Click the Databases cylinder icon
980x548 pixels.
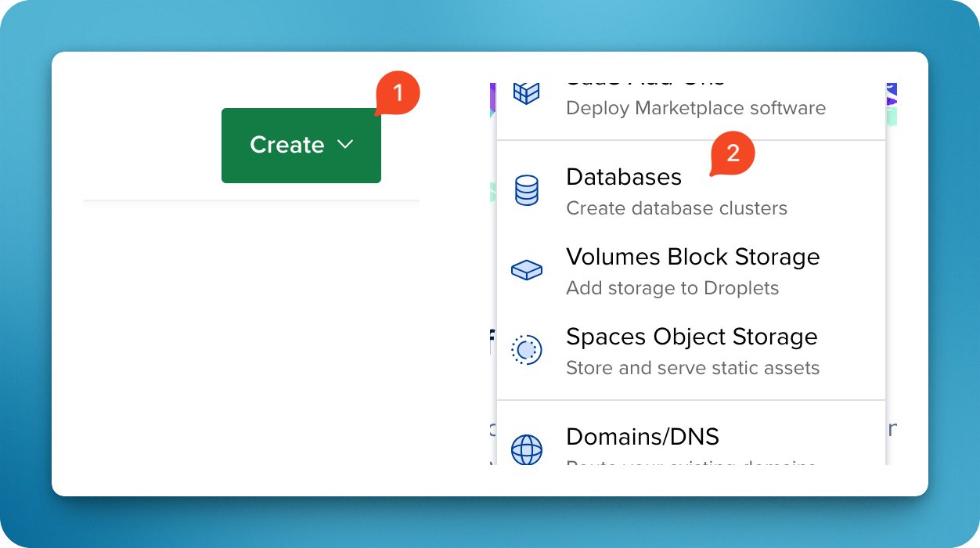pos(526,190)
